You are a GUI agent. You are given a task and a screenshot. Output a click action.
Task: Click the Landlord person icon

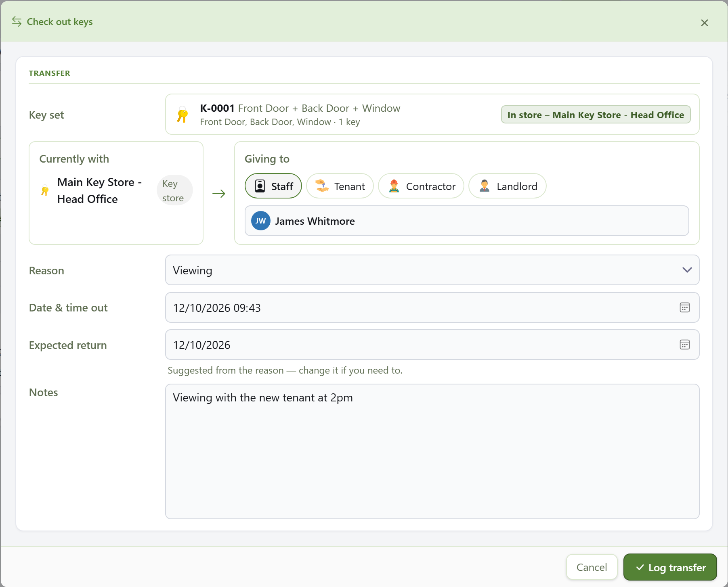click(484, 186)
